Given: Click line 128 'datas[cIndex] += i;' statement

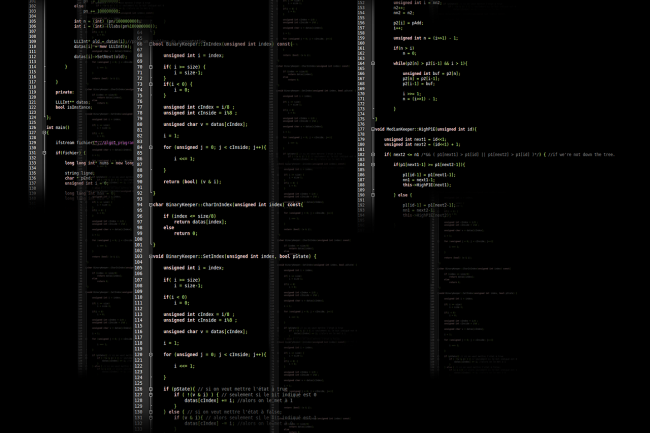Looking at the screenshot, I should click(x=209, y=401).
